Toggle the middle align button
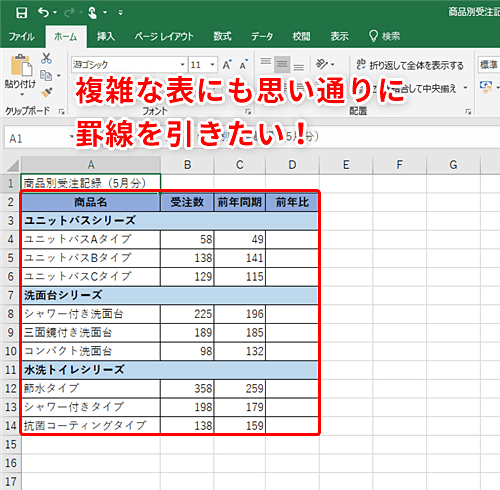The width and height of the screenshot is (500, 490). [x=282, y=64]
